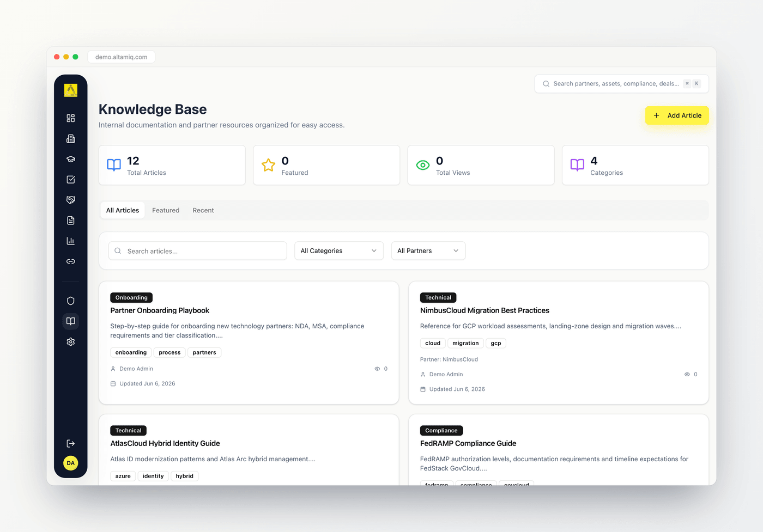Open AtlasCloud Hybrid Identity Guide article
The image size is (763, 532).
click(x=165, y=443)
